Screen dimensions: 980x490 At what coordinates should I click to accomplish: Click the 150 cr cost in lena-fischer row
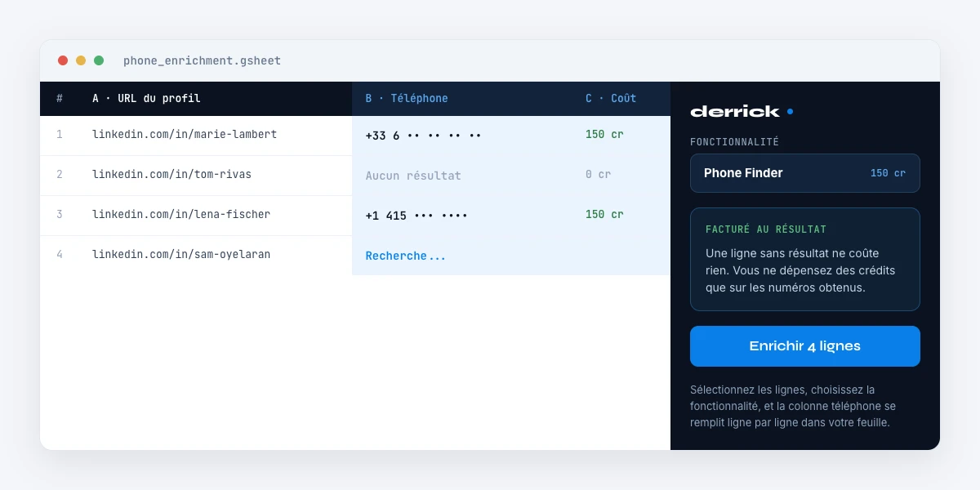tap(604, 214)
